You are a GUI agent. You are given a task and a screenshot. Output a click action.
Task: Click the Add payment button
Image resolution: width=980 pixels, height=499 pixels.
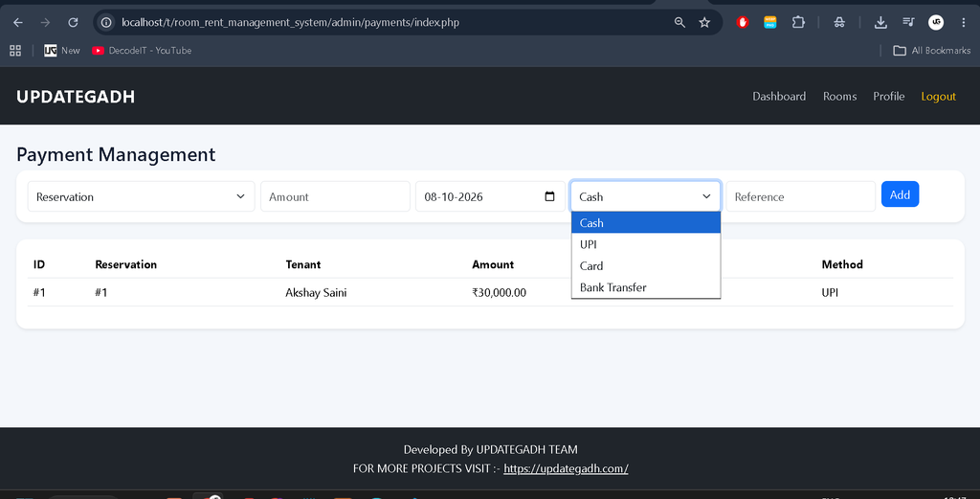pos(900,194)
